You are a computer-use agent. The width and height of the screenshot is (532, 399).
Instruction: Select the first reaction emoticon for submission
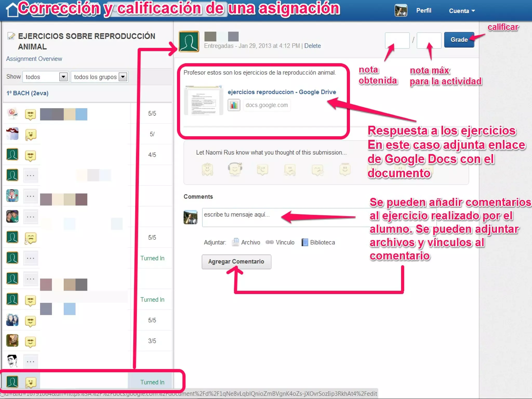pos(207,169)
